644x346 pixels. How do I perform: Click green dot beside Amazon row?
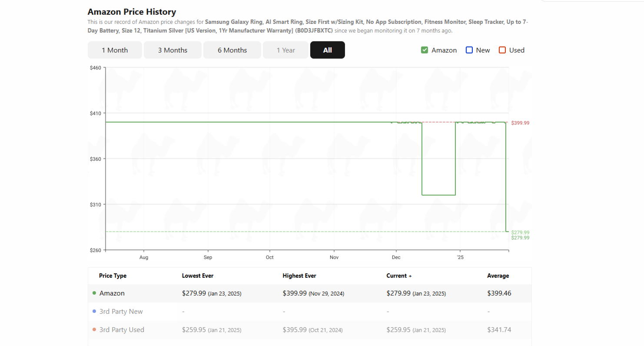pyautogui.click(x=94, y=293)
